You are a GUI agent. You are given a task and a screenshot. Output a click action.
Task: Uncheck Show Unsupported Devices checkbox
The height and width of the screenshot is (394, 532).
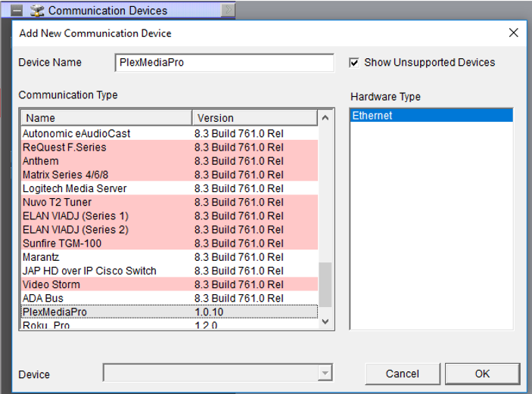(354, 63)
